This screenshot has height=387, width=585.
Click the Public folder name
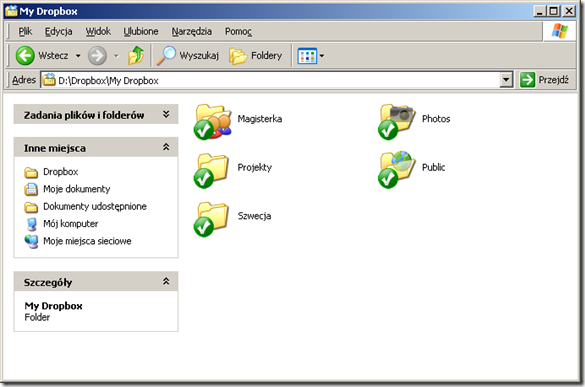[x=434, y=167]
